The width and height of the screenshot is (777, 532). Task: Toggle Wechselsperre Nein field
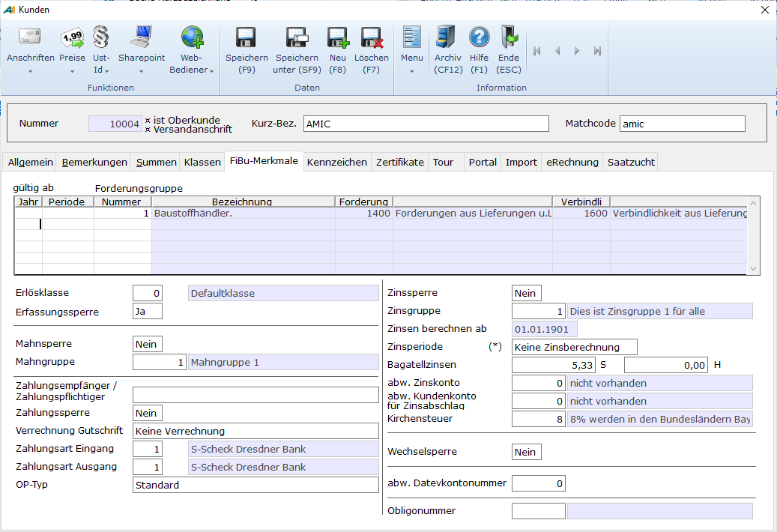526,453
